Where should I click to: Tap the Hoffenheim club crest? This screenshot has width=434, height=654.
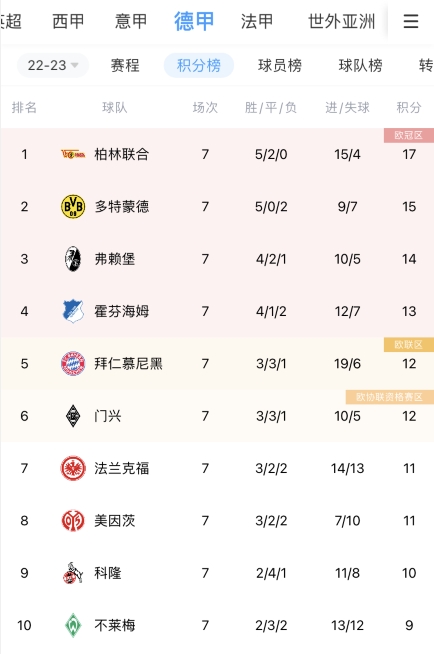click(73, 311)
